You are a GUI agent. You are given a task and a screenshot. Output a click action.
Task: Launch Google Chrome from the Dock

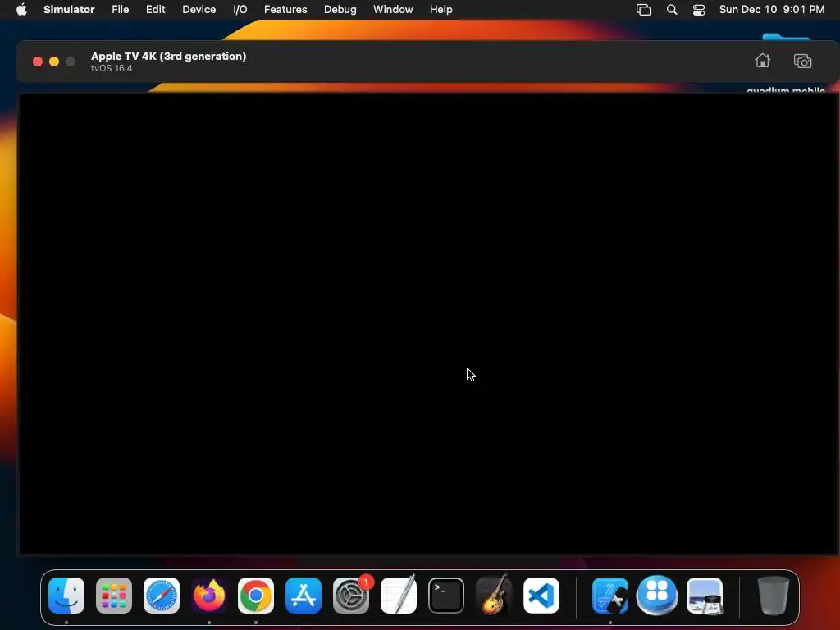(x=256, y=596)
